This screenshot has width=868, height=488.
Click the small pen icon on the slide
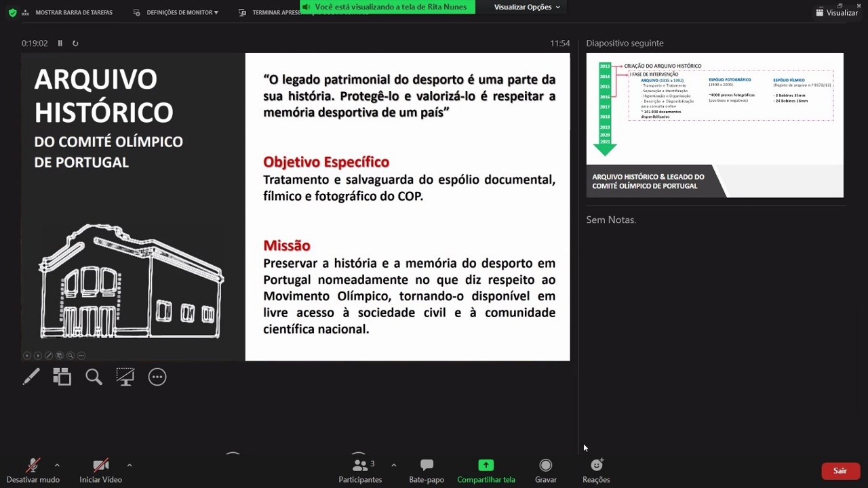pyautogui.click(x=49, y=355)
